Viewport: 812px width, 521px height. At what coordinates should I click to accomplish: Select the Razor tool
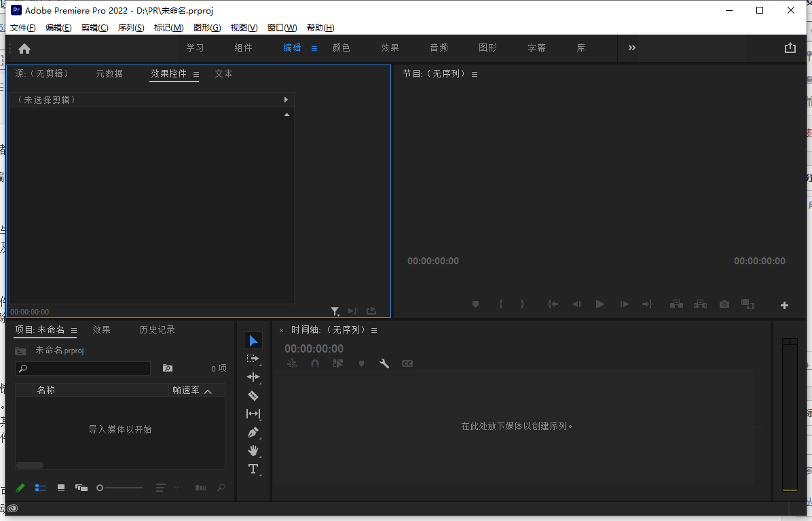point(253,395)
